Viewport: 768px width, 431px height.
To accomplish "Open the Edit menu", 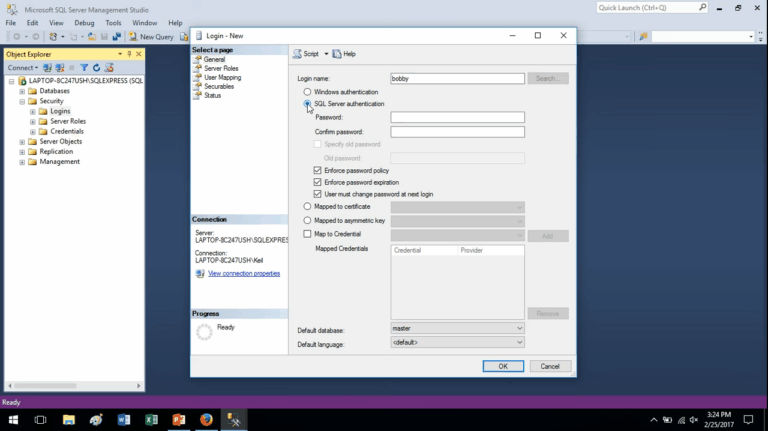I will pyautogui.click(x=32, y=23).
